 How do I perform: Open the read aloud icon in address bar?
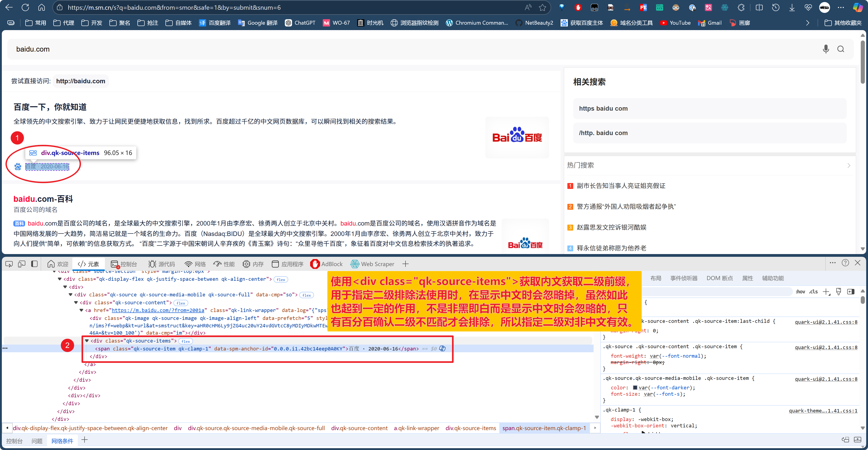coord(528,7)
